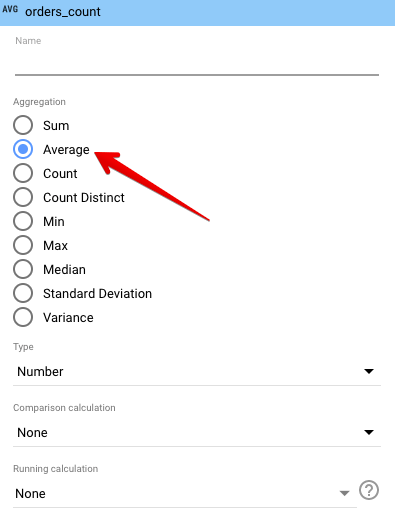Click the help question mark icon
This screenshot has width=395, height=521.
pyautogui.click(x=369, y=490)
